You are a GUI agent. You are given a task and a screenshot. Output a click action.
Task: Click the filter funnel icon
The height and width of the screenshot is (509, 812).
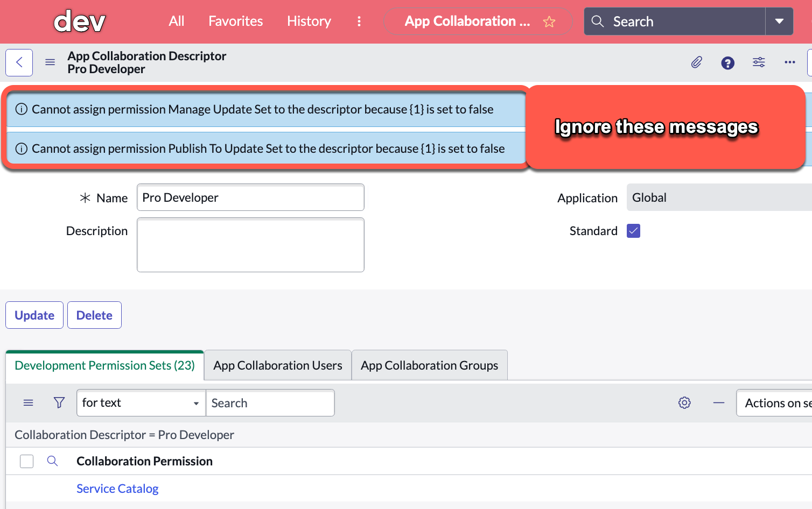59,402
